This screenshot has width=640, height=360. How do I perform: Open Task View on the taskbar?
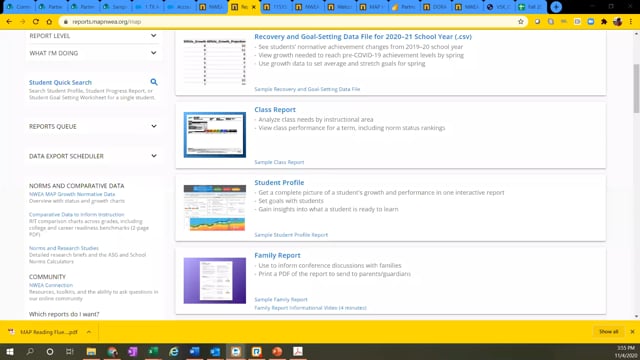coord(70,351)
